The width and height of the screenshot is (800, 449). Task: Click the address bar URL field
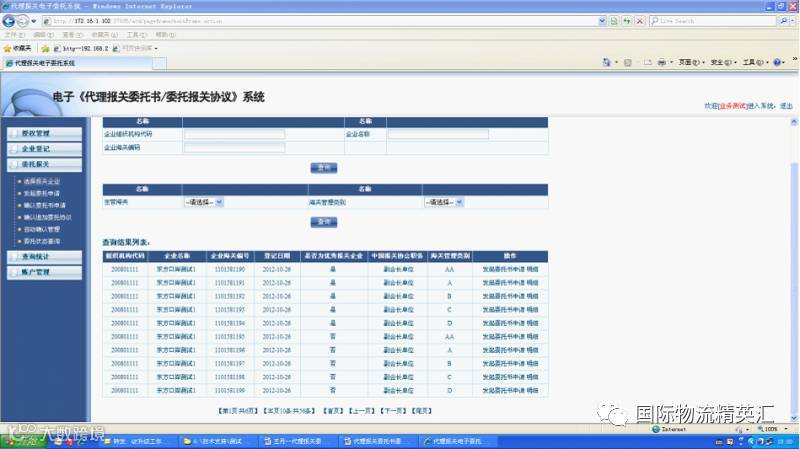(319, 21)
